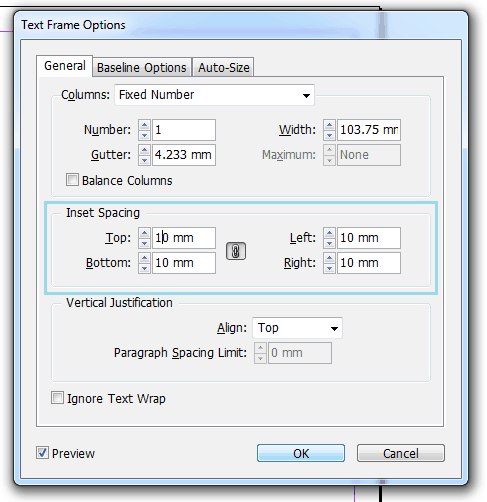Increase Left inset with up arrow
This screenshot has height=502, width=487.
click(x=329, y=233)
